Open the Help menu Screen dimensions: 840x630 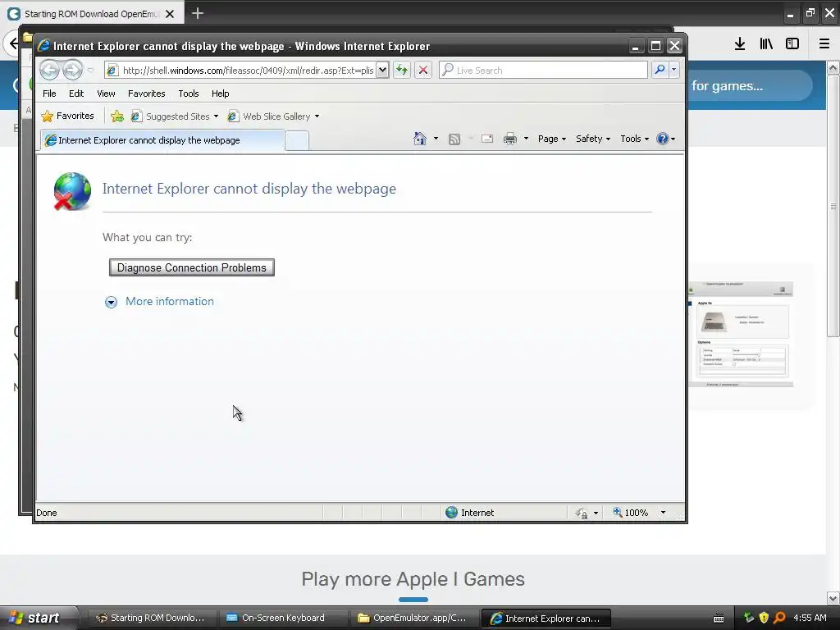click(x=220, y=94)
